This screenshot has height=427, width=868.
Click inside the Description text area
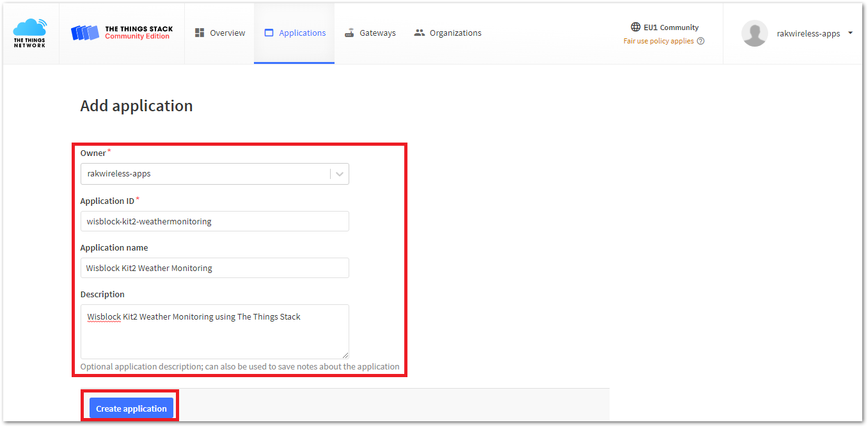[x=214, y=331]
